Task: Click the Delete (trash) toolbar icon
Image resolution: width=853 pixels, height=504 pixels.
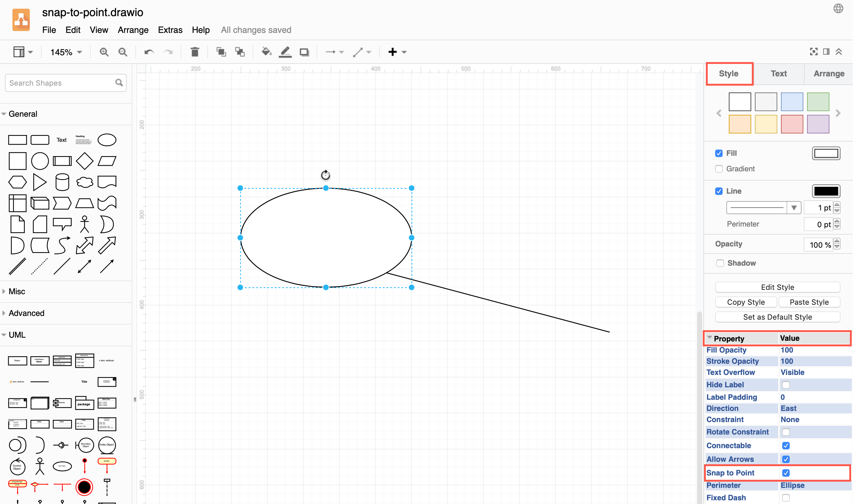Action: (195, 52)
